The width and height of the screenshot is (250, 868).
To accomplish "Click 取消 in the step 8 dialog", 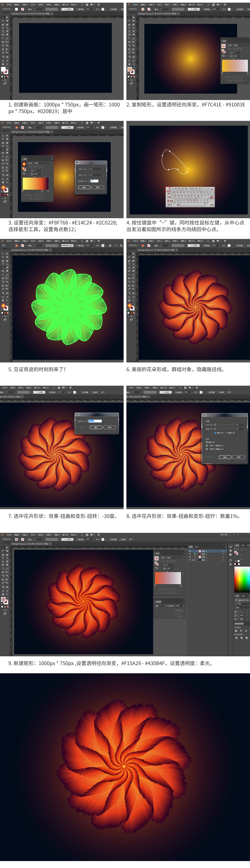I will tap(239, 457).
